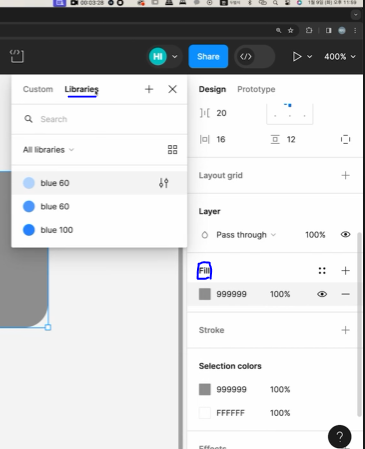Viewport: 365px width, 449px height.
Task: Add a new fill
Action: [346, 271]
